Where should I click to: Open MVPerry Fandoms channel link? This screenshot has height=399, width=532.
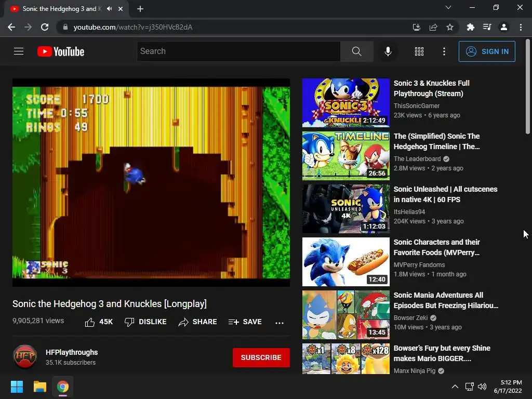(x=419, y=264)
